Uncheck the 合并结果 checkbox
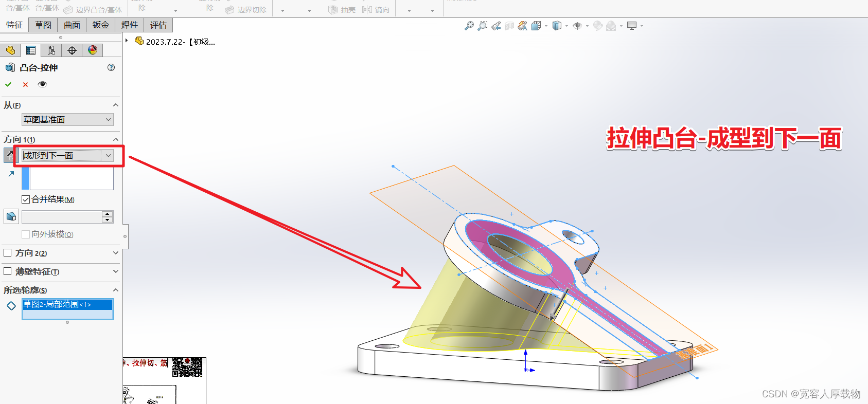 [26, 199]
